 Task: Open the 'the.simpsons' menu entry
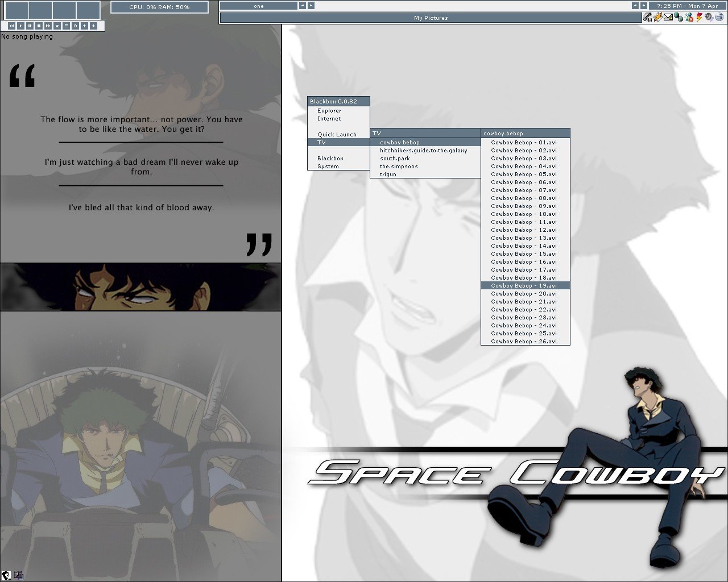click(x=425, y=167)
